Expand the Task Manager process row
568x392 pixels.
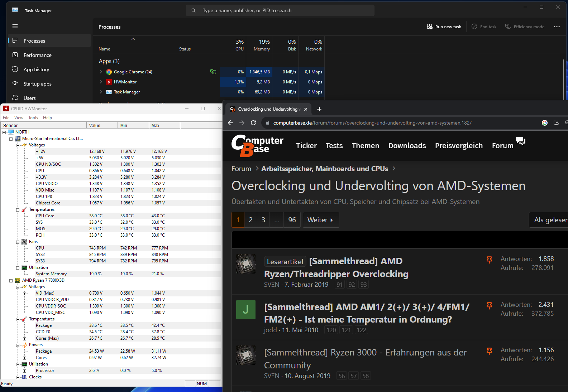101,92
